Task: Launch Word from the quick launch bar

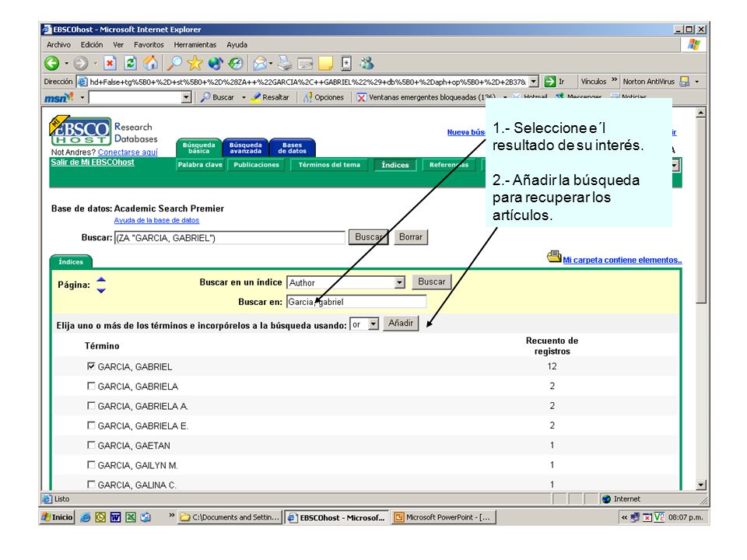Action: coord(115,517)
